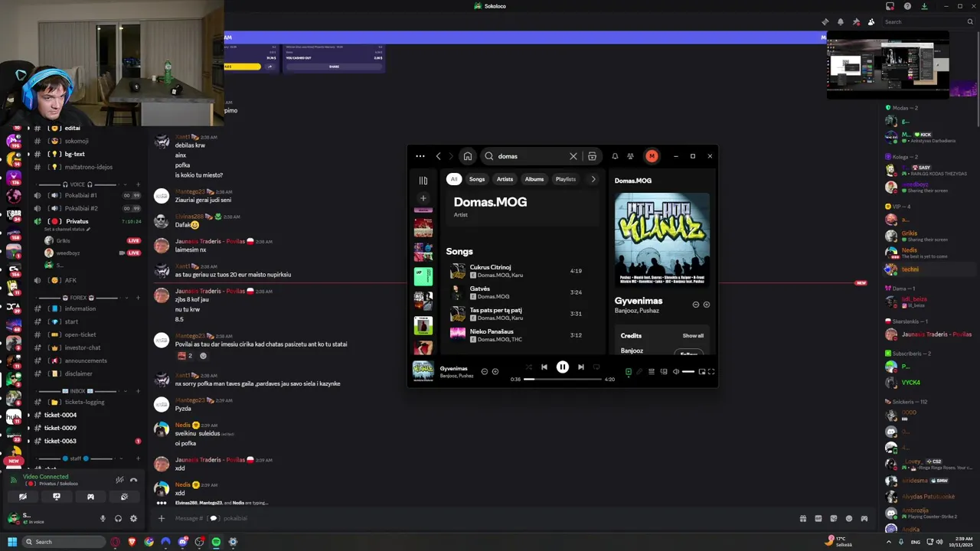980x551 pixels.
Task: Show more filter chips with right chevron
Action: coord(593,179)
